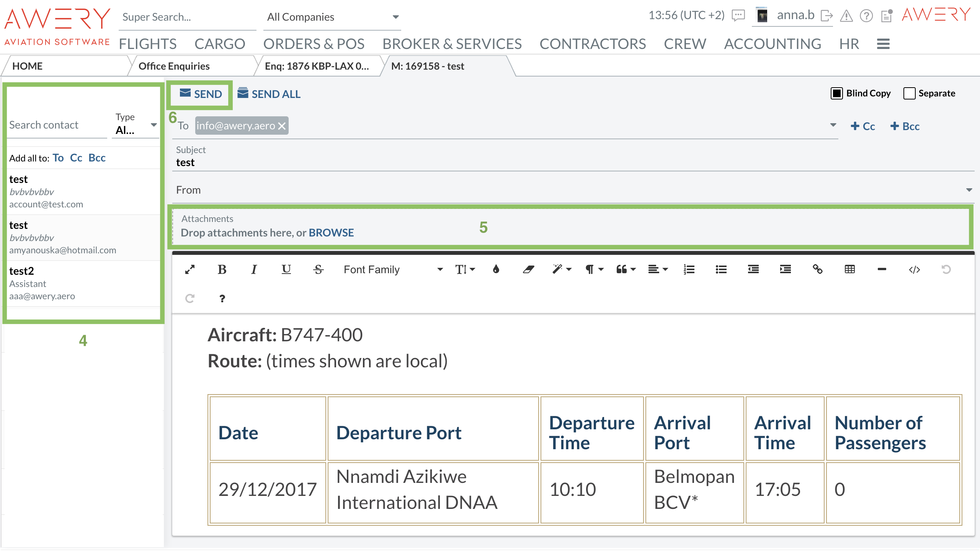Image resolution: width=980 pixels, height=551 pixels.
Task: Open the text color droplet picker
Action: [x=496, y=270]
